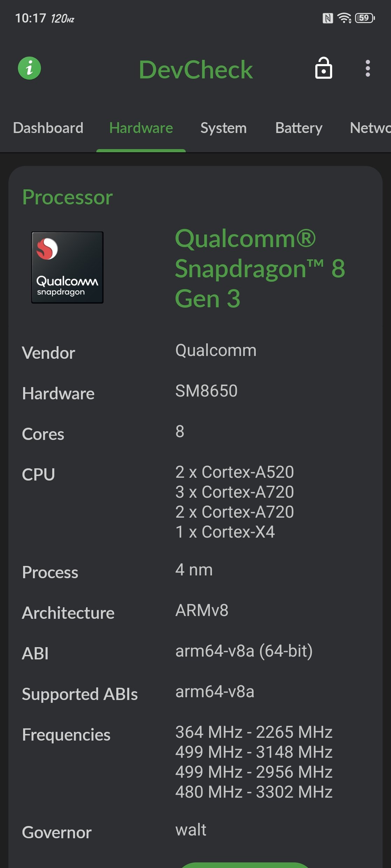The height and width of the screenshot is (868, 391).
Task: Tap the Processor section heading
Action: 67,197
